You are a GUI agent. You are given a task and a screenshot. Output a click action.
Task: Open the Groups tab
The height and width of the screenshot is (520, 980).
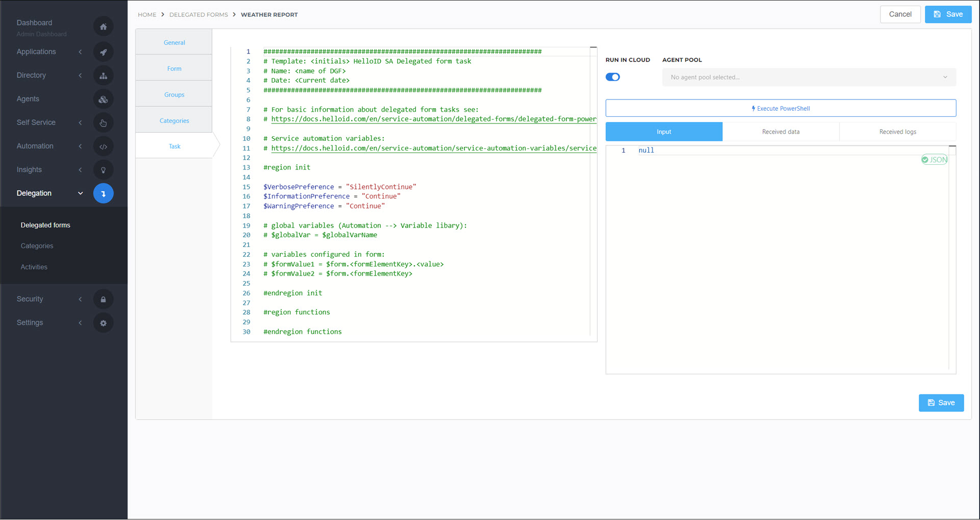174,94
